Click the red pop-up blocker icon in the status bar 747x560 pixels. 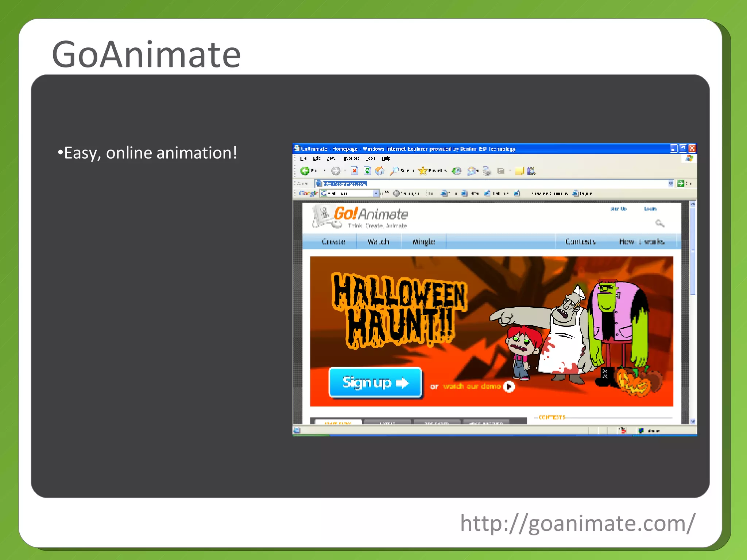pos(623,431)
